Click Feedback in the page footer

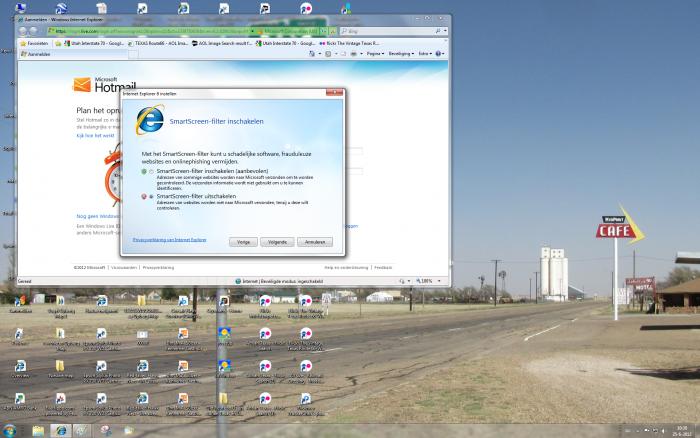click(x=383, y=267)
